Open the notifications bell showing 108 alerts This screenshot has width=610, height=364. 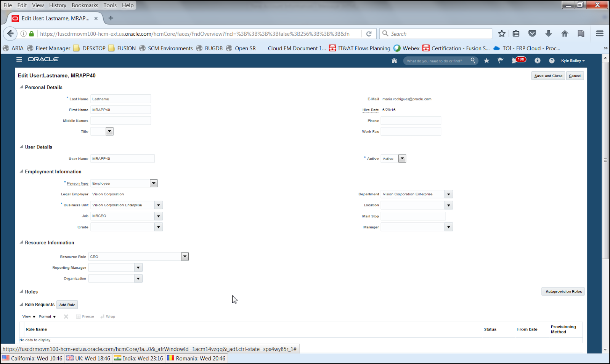pyautogui.click(x=518, y=60)
